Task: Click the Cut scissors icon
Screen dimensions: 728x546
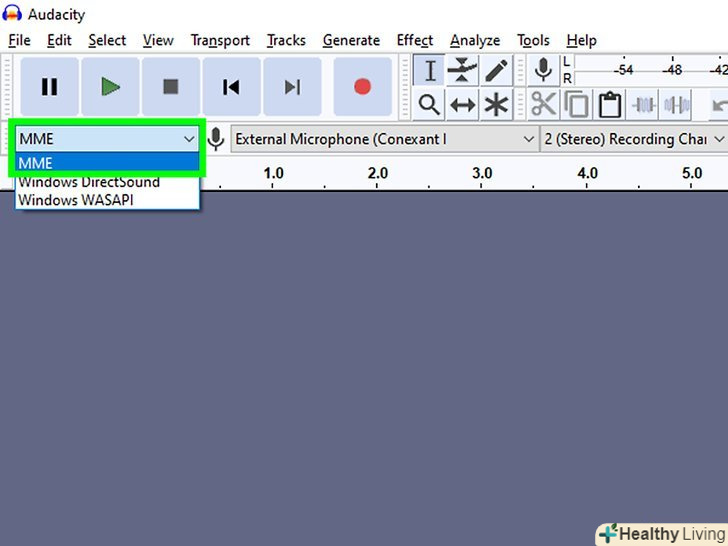Action: 543,105
